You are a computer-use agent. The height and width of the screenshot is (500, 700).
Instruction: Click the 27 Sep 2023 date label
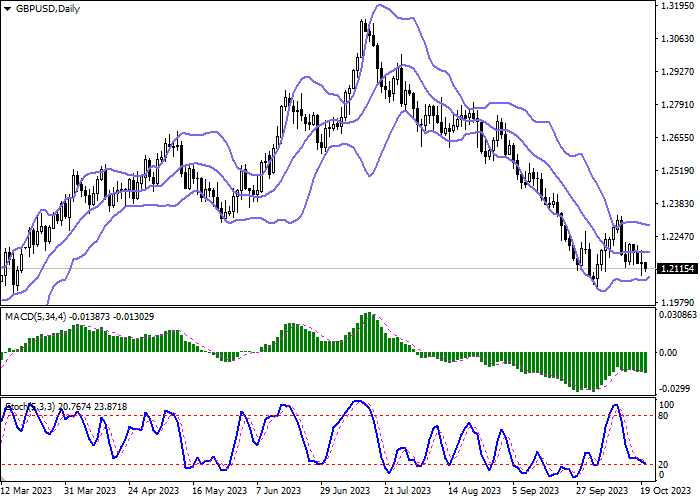600,491
